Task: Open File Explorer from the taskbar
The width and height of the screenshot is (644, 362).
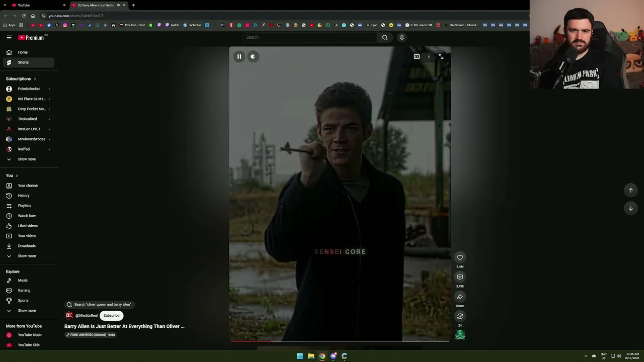Action: [311, 356]
